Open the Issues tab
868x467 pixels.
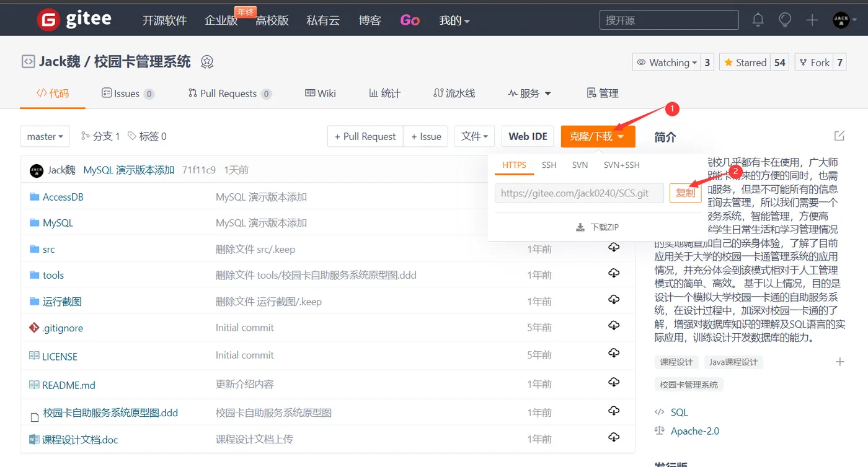(128, 94)
